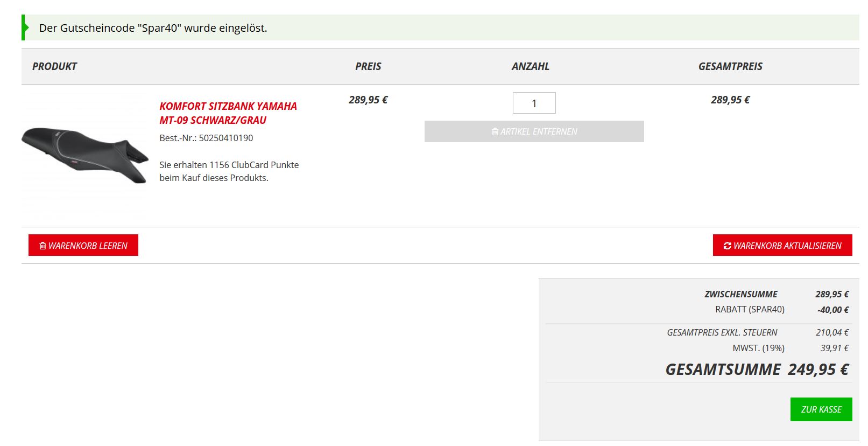Select the Best.-Nr. 50250410190 text
The image size is (868, 446).
(x=206, y=138)
